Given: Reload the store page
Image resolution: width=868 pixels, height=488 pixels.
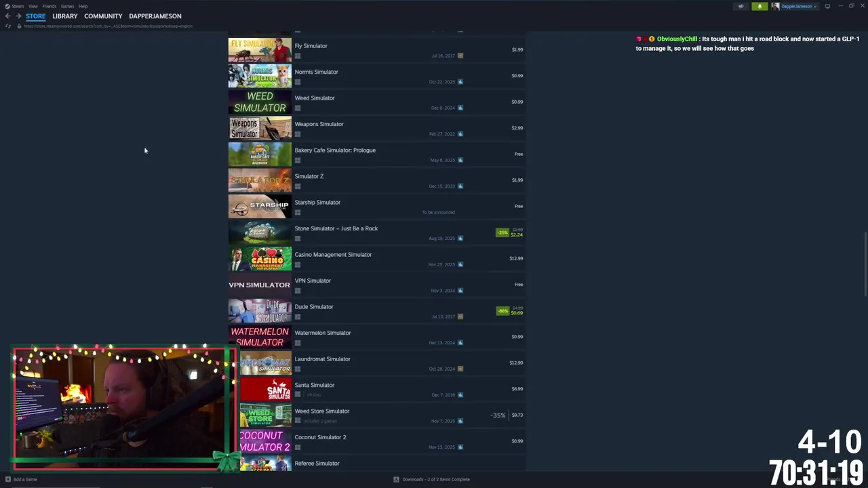Looking at the screenshot, I should (7, 26).
